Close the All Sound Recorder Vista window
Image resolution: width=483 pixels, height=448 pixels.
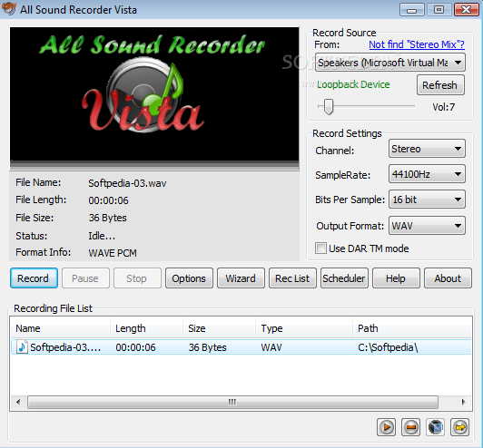pyautogui.click(x=467, y=10)
